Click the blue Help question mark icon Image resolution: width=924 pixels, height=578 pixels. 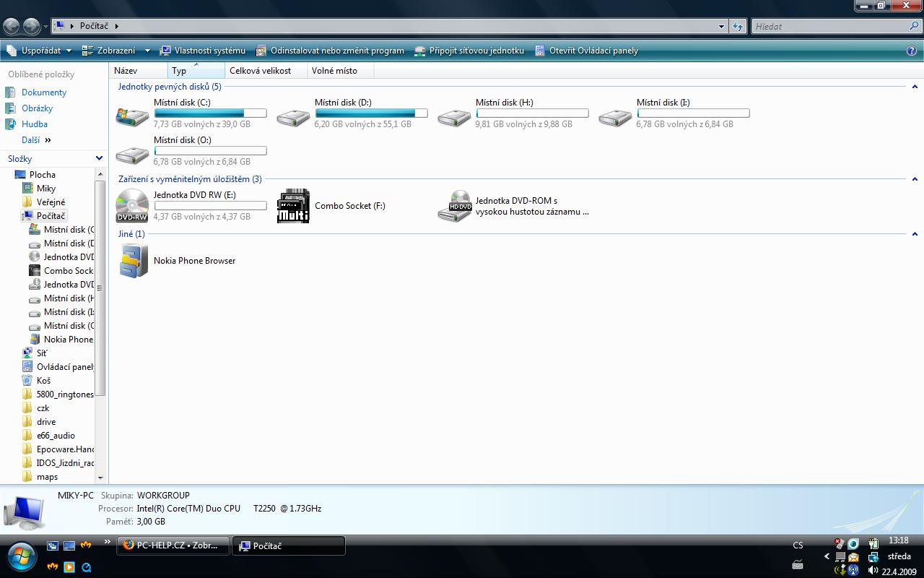click(912, 51)
